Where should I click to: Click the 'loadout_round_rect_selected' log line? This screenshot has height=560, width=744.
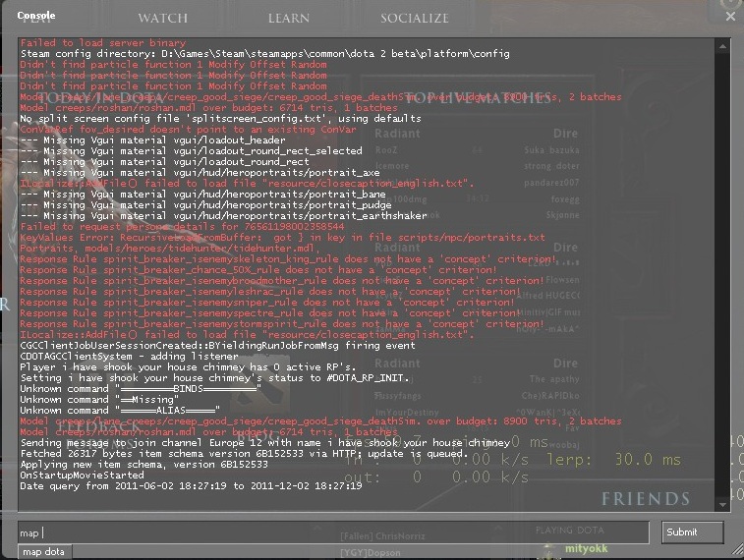[192, 151]
